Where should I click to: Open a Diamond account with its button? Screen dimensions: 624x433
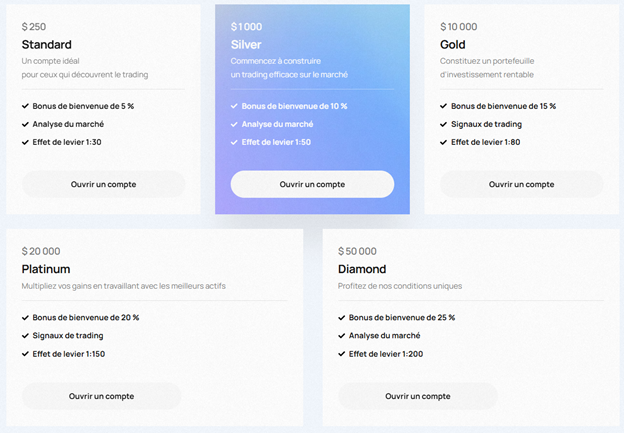click(x=417, y=396)
